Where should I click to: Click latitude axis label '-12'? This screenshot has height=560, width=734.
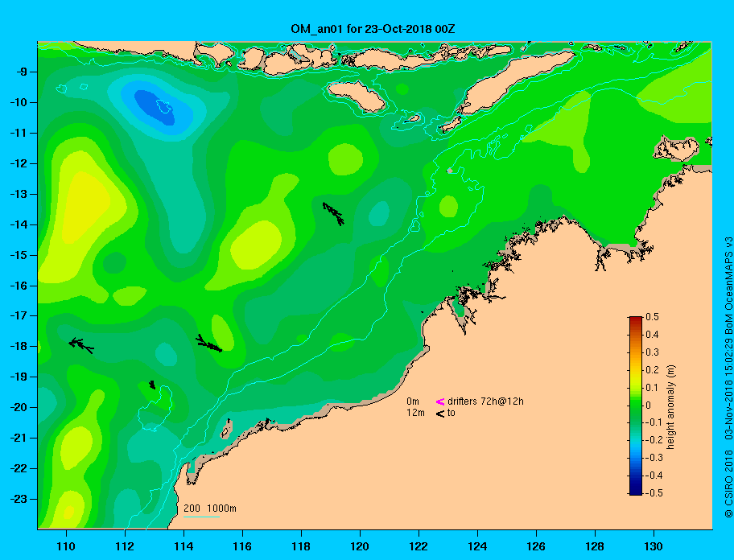coord(19,163)
